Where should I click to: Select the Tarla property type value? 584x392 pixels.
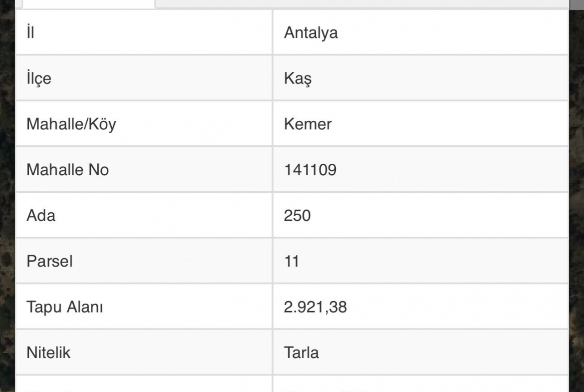pyautogui.click(x=301, y=353)
